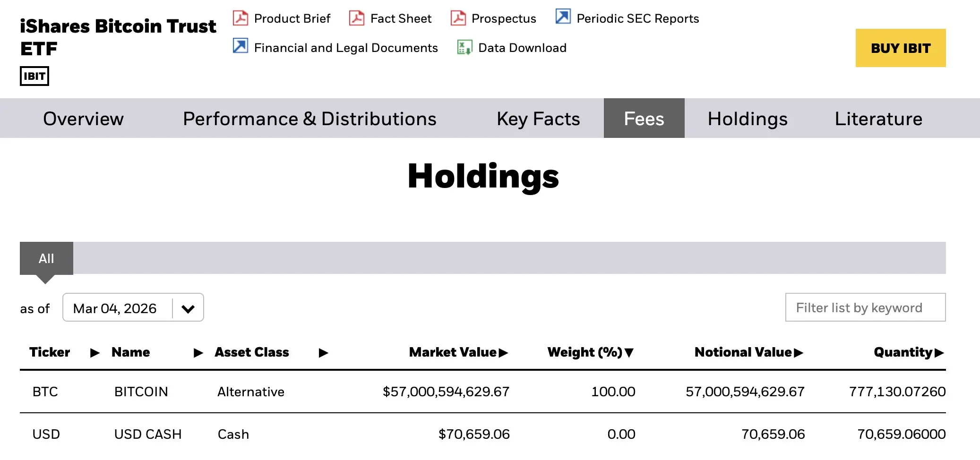Open the Performance & Distributions tab
The image size is (980, 460).
309,119
